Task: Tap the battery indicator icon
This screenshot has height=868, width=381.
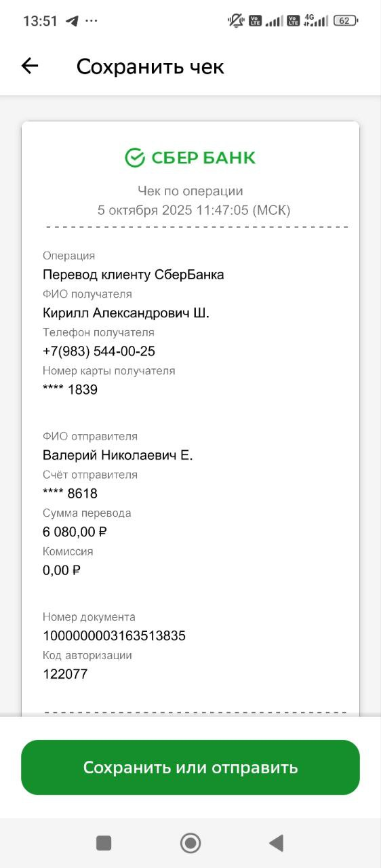Action: tap(345, 20)
